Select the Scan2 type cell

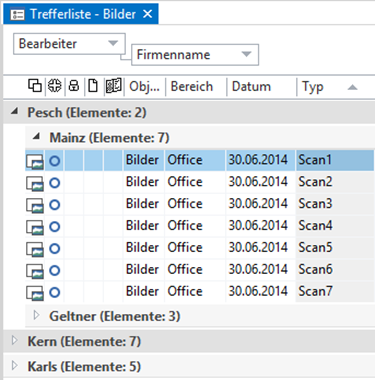pyautogui.click(x=335, y=182)
